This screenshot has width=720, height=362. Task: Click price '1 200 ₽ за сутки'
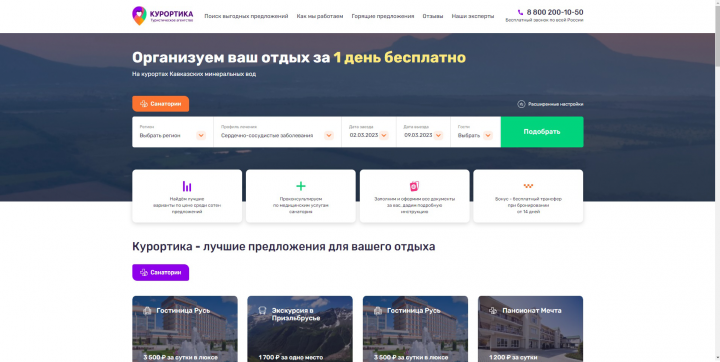513,357
